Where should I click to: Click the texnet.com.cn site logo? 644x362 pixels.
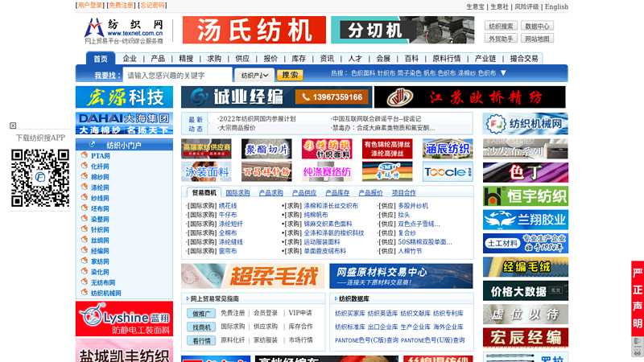click(x=124, y=31)
